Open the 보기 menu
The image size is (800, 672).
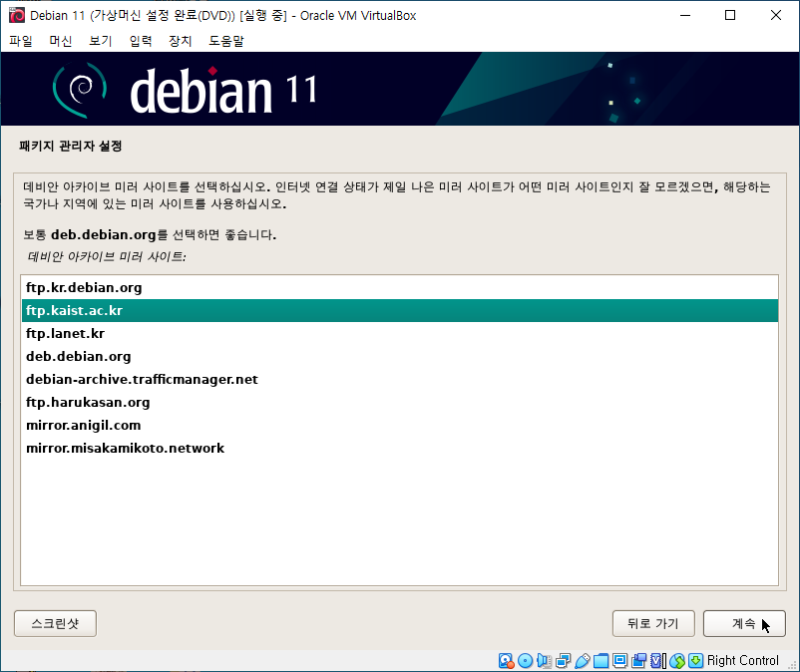point(101,41)
